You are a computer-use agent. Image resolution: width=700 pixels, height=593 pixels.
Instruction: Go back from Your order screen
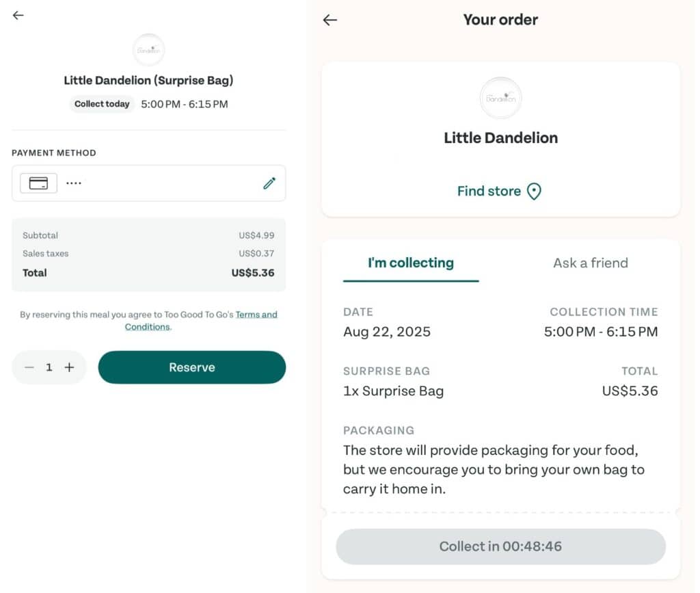click(x=330, y=20)
